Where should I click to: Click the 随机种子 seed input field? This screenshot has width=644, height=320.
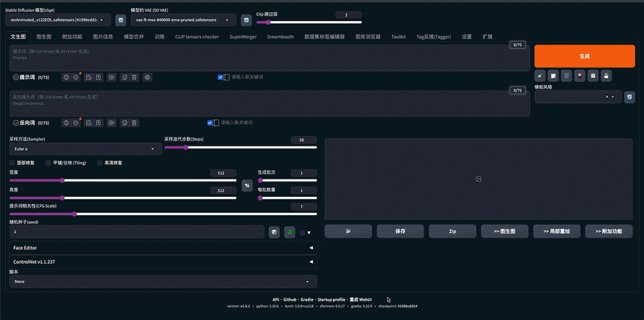[137, 232]
